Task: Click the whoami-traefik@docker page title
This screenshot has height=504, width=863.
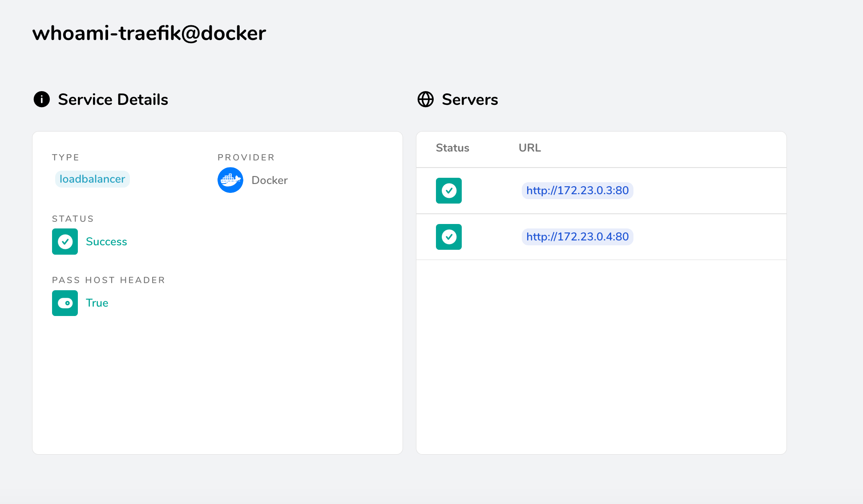Action: [149, 33]
